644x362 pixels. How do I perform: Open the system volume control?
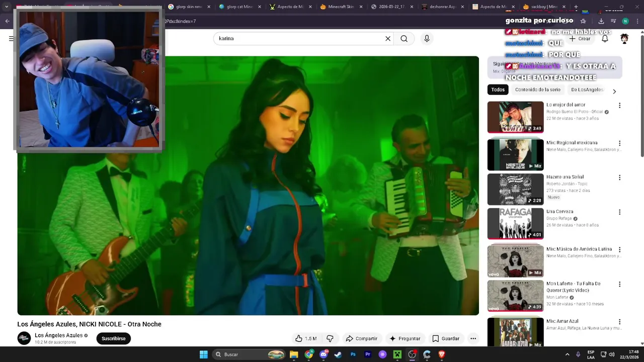612,354
